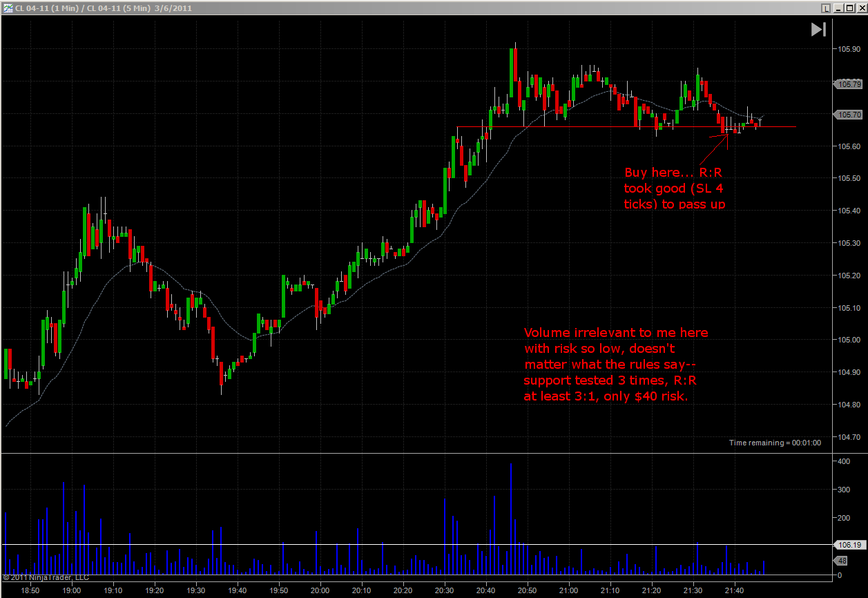This screenshot has height=598, width=868.
Task: Click the 105.50 price axis label
Action: (850, 178)
